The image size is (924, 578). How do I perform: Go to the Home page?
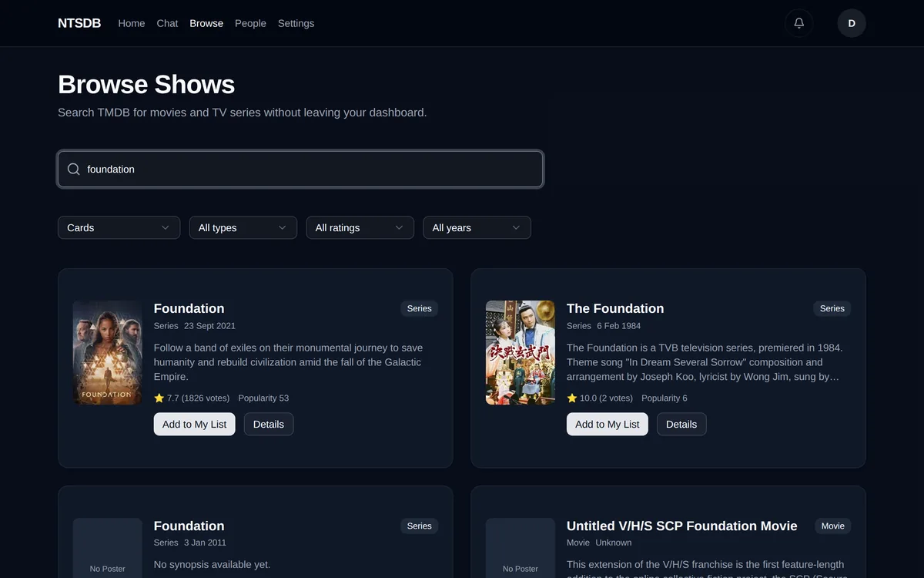[132, 23]
